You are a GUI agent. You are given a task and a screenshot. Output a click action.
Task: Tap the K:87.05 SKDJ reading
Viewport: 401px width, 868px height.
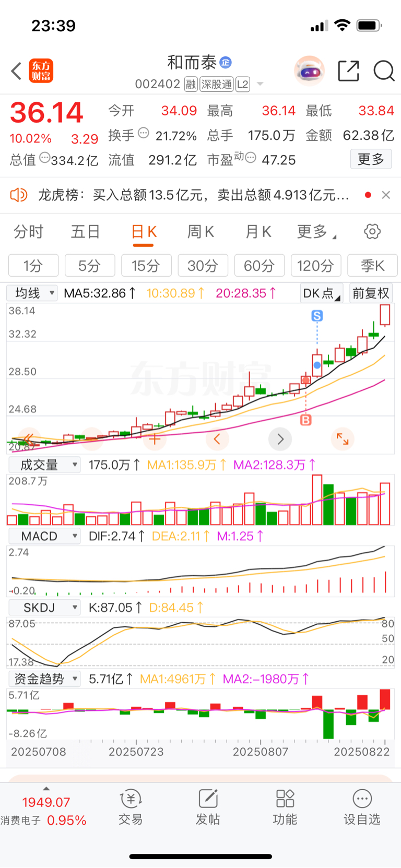(x=115, y=608)
